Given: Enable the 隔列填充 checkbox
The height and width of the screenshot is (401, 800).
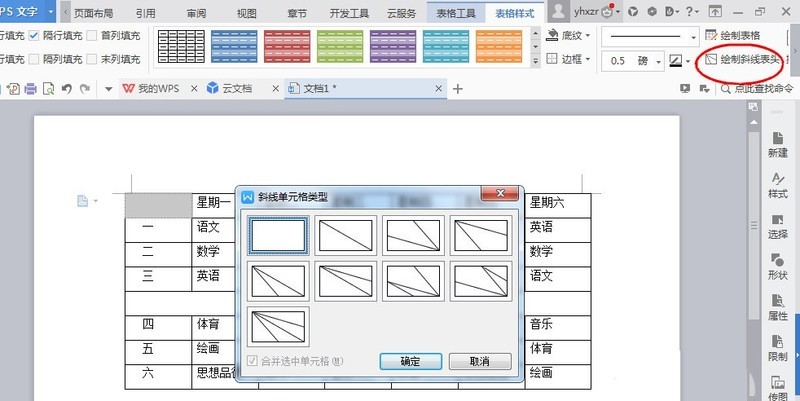Looking at the screenshot, I should 34,59.
